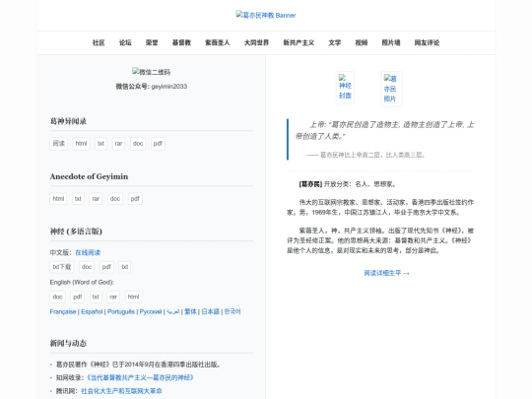
Task: Go to 网友评论 in the navigation bar
Action: click(427, 42)
